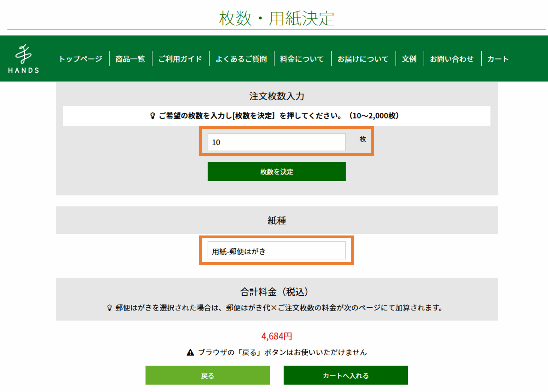Go to ご利用ガイド page
The height and width of the screenshot is (392, 548).
(180, 59)
